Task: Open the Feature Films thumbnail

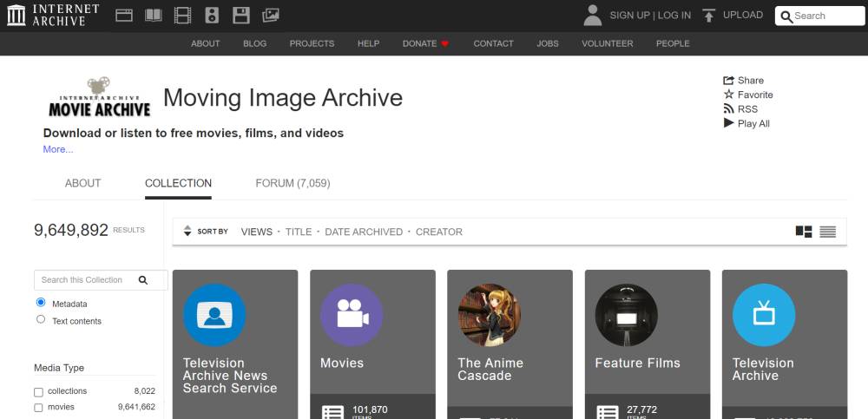Action: [627, 315]
